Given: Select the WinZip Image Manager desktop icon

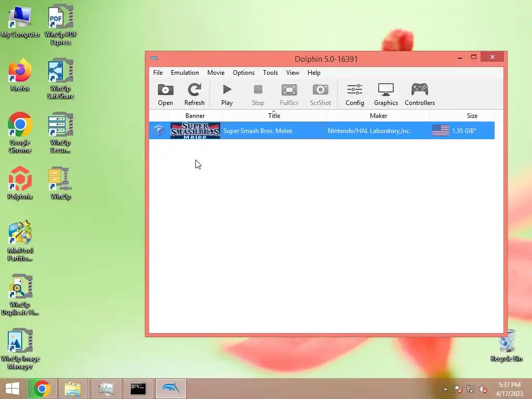Looking at the screenshot, I should (20, 349).
